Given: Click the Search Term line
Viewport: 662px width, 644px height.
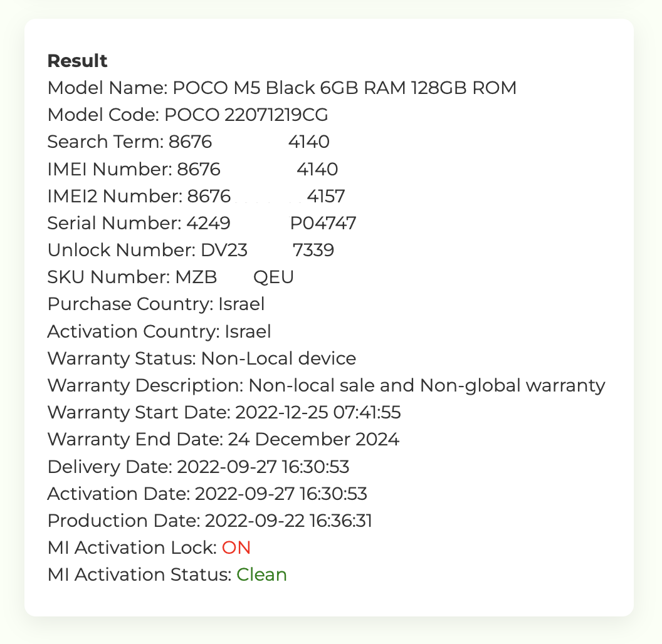Looking at the screenshot, I should [x=188, y=142].
